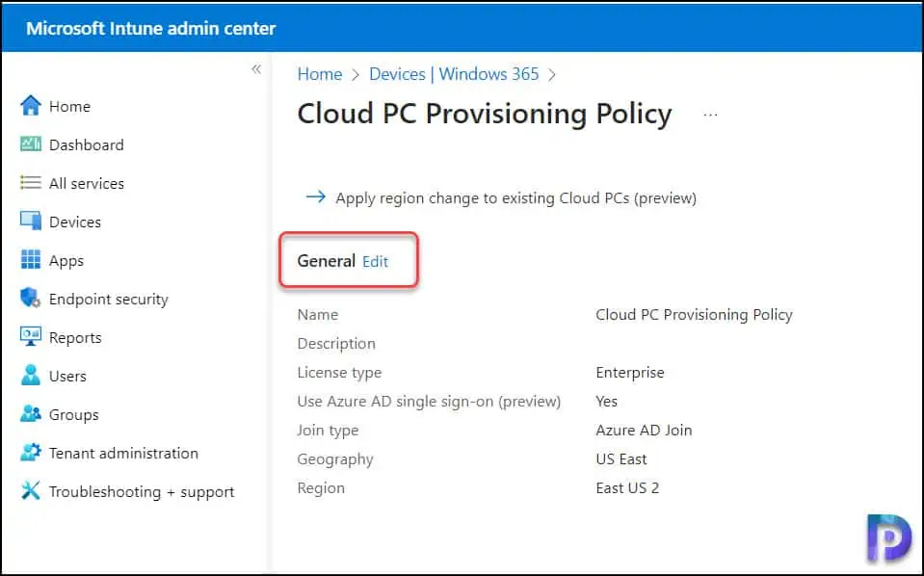The image size is (924, 576).
Task: Click the US East geography value
Action: [621, 458]
